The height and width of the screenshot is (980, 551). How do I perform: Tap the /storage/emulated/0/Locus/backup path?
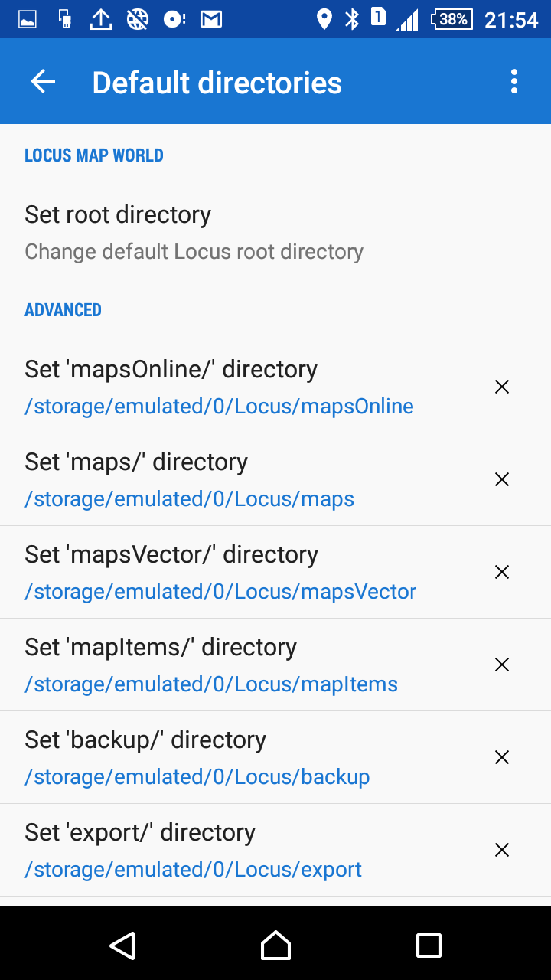pyautogui.click(x=197, y=777)
